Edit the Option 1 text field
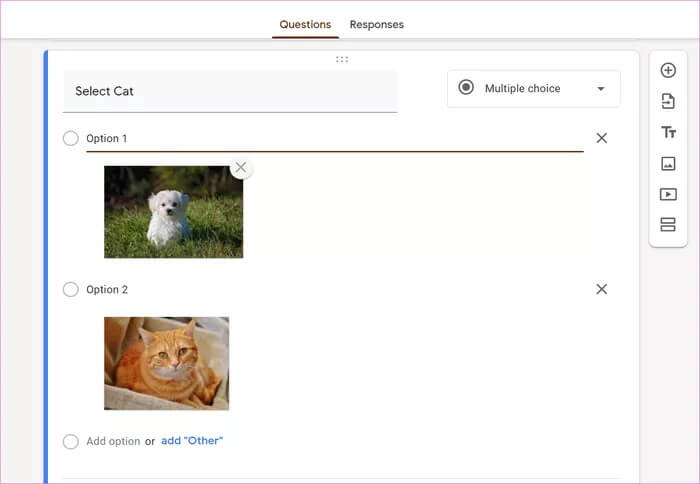The width and height of the screenshot is (700, 484). click(335, 139)
